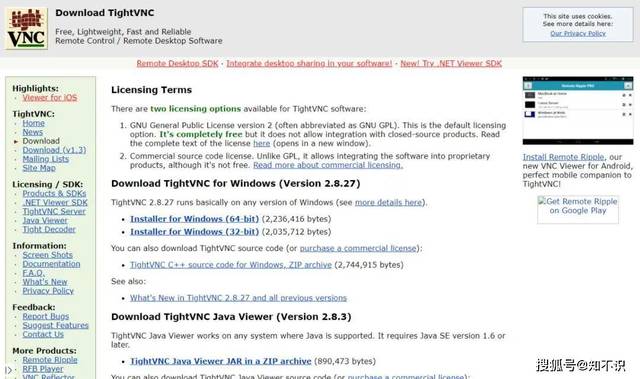Open What's New in TightVNC 2.8.27 link
The image size is (640, 379).
point(238,298)
